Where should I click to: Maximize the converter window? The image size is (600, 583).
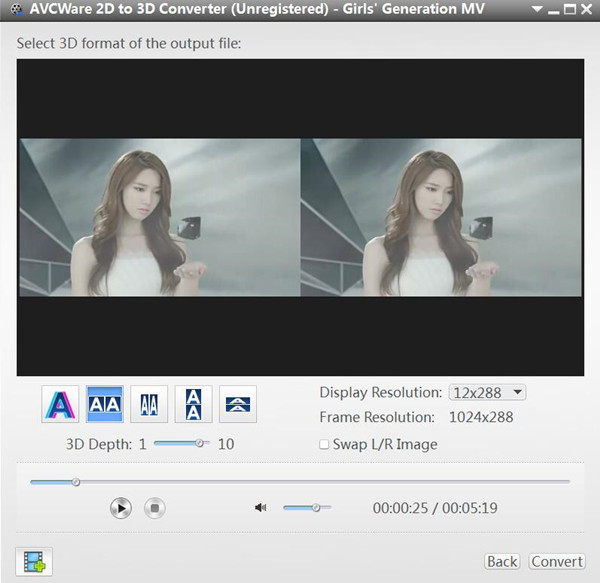[570, 9]
